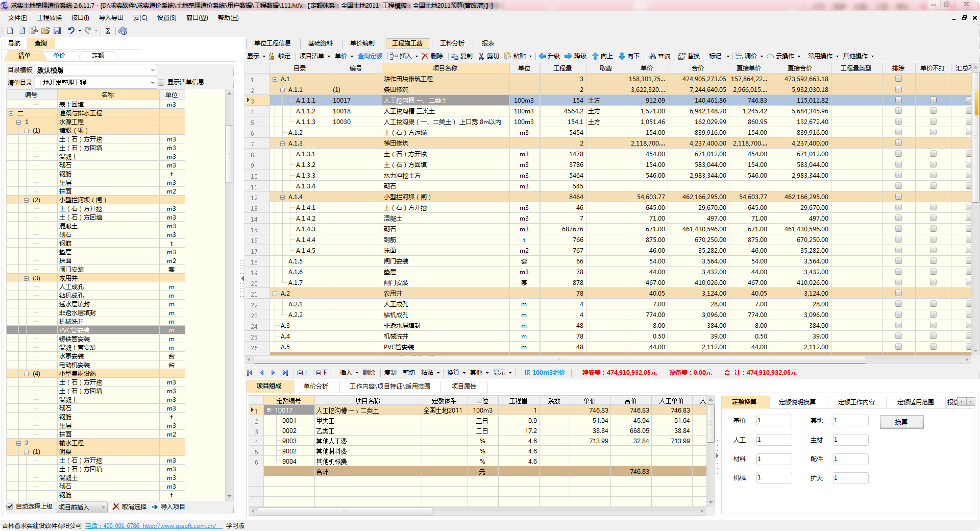The image size is (980, 531).
Task: Open the help book icon
Action: pos(122,31)
